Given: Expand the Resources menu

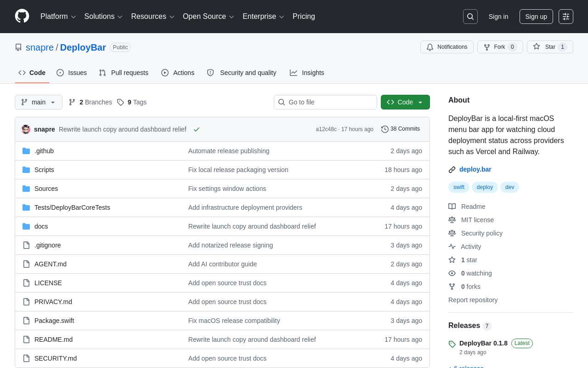Looking at the screenshot, I should point(153,17).
